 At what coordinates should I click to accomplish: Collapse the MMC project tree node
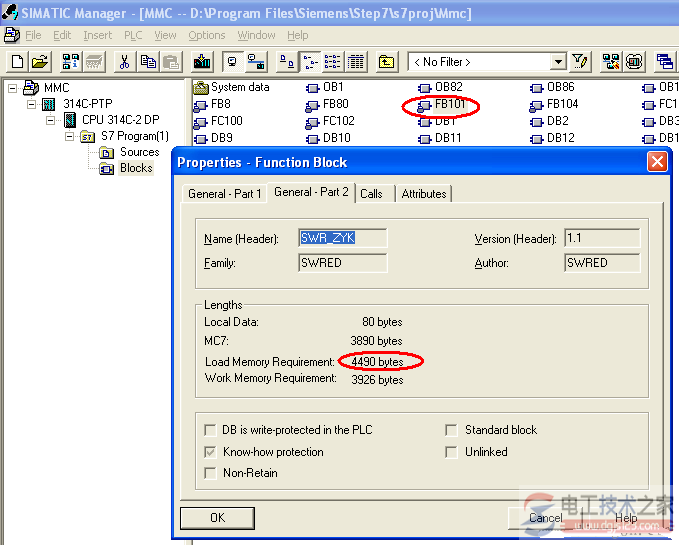click(13, 88)
